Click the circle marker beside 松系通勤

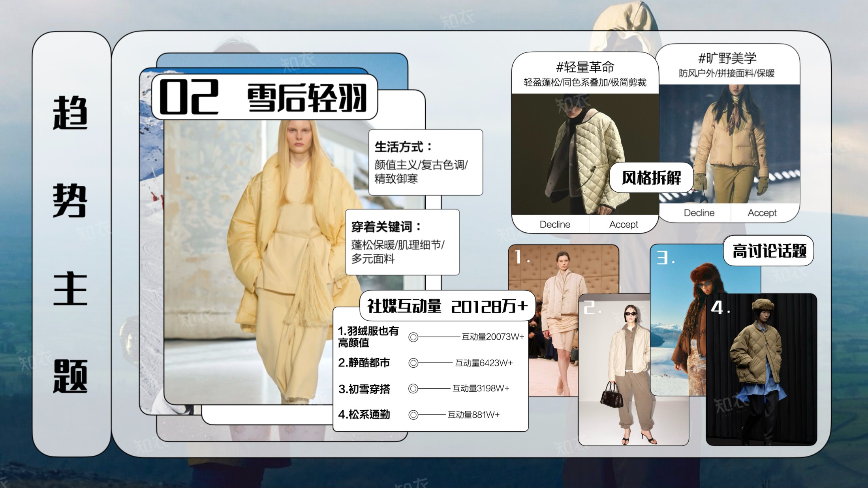[x=413, y=415]
